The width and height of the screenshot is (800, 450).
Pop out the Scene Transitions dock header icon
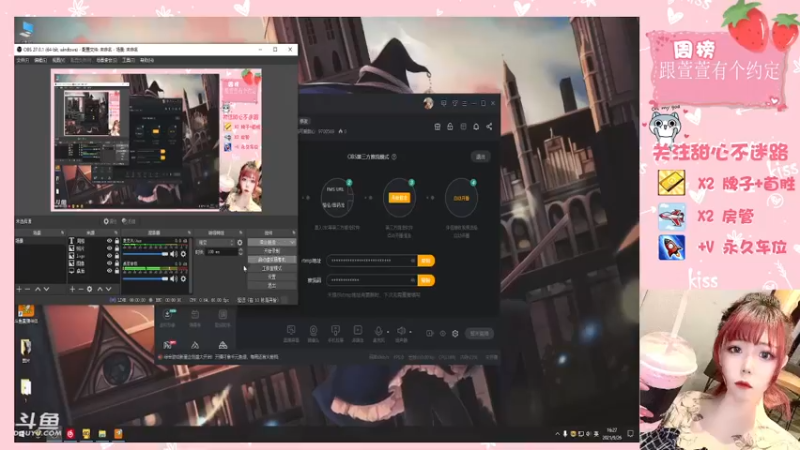(241, 233)
